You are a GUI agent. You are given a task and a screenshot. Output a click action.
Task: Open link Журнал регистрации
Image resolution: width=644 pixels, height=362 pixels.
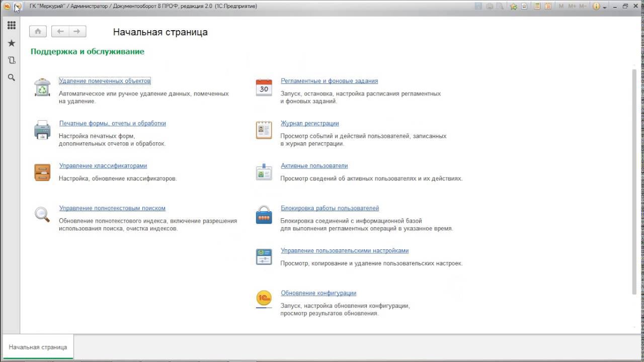pyautogui.click(x=310, y=123)
